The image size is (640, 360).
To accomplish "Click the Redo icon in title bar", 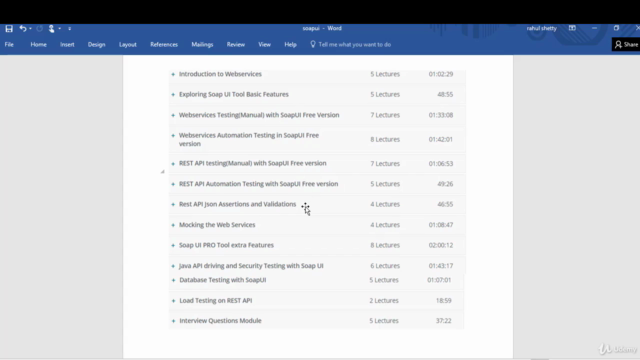I will point(40,29).
